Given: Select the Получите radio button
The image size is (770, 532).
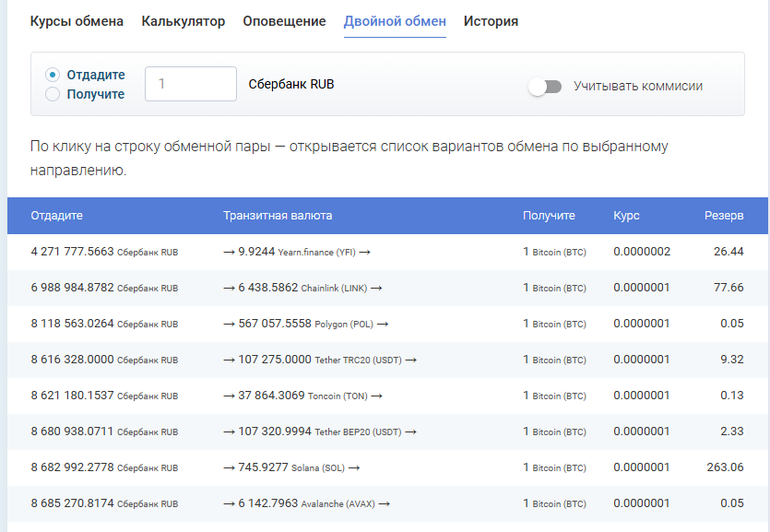Looking at the screenshot, I should point(52,93).
